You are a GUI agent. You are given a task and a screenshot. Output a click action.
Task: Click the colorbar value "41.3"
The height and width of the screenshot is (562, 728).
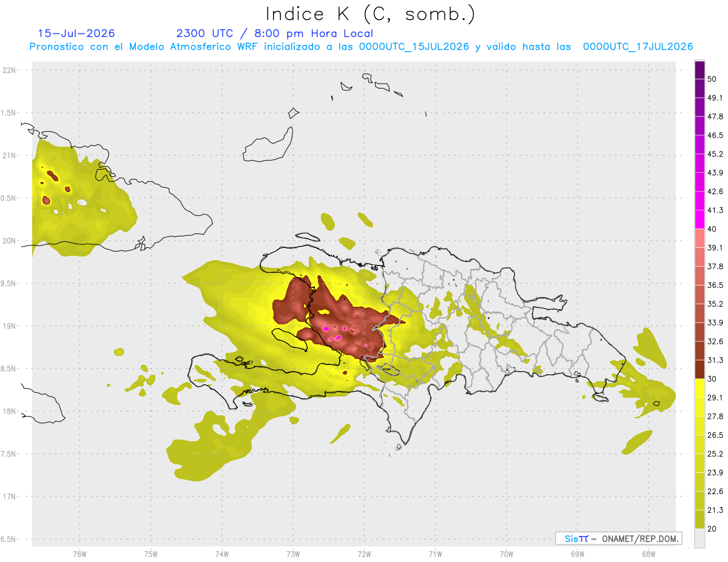(x=715, y=210)
